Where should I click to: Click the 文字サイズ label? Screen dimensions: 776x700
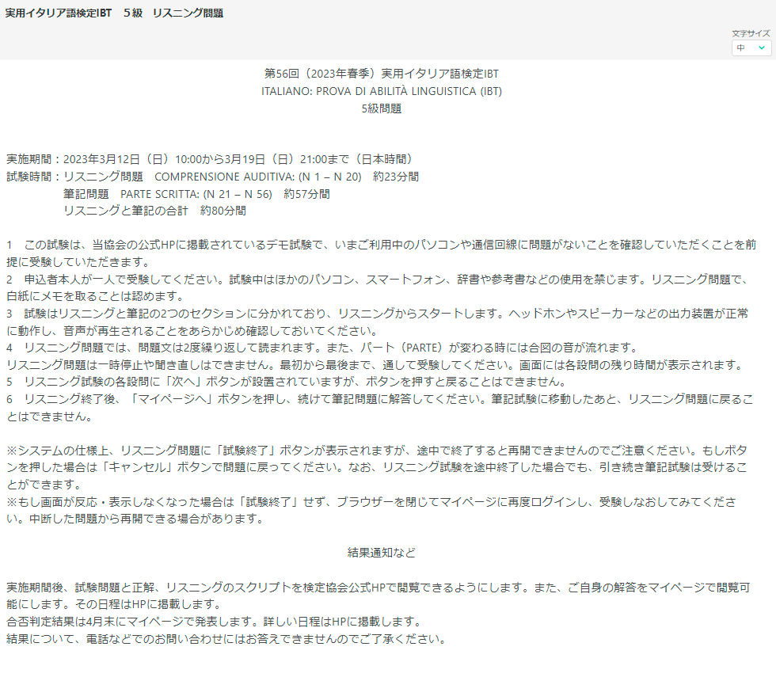[751, 33]
